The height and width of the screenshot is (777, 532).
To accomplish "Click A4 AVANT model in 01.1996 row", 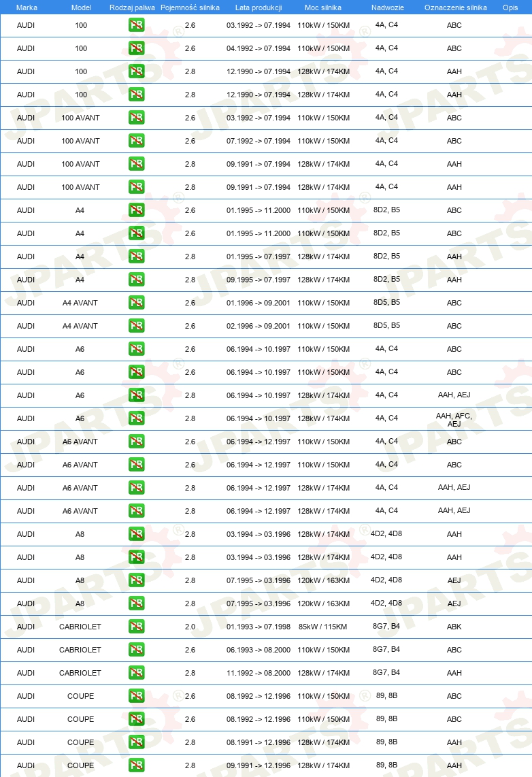I will pos(80,303).
